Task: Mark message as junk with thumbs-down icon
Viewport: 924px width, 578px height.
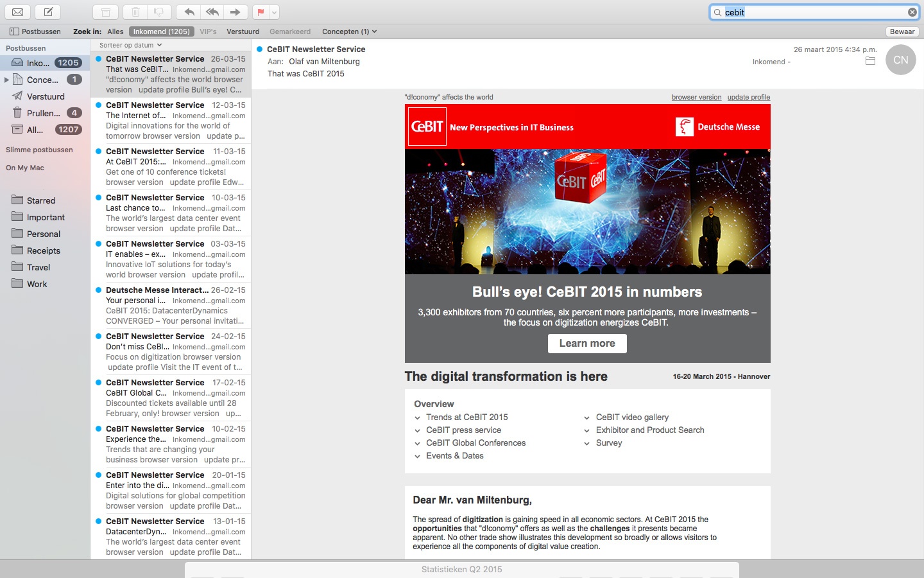Action: click(x=160, y=12)
